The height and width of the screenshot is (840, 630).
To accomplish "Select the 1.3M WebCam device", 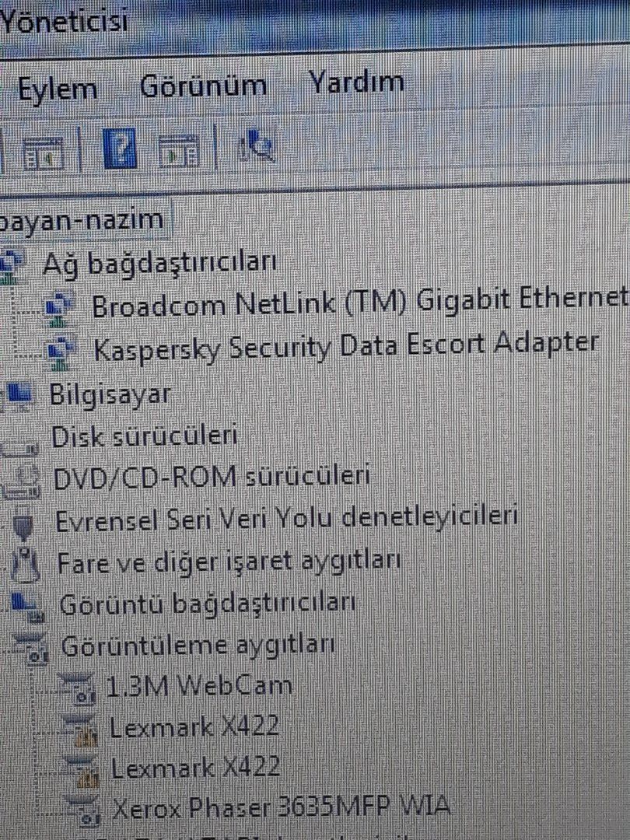I will pyautogui.click(x=199, y=686).
